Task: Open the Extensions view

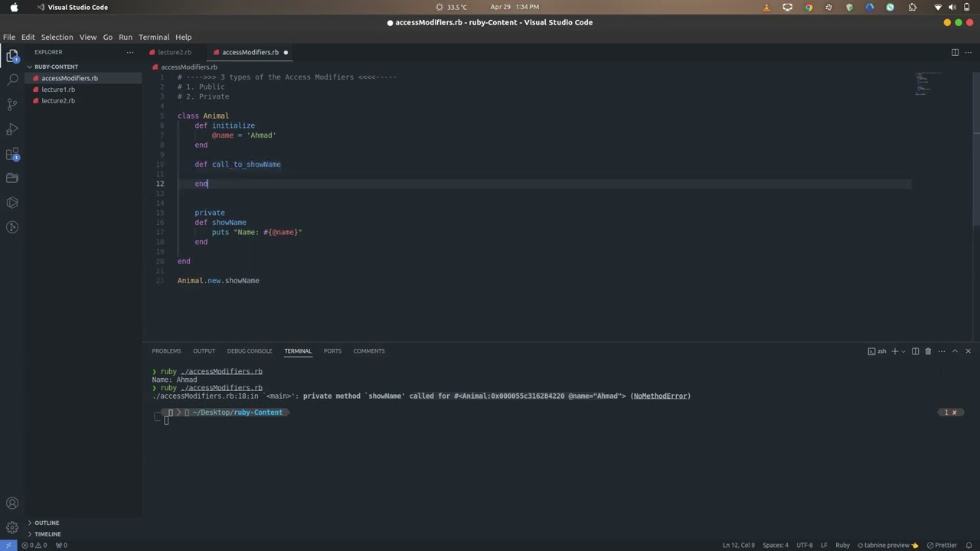Action: tap(12, 154)
